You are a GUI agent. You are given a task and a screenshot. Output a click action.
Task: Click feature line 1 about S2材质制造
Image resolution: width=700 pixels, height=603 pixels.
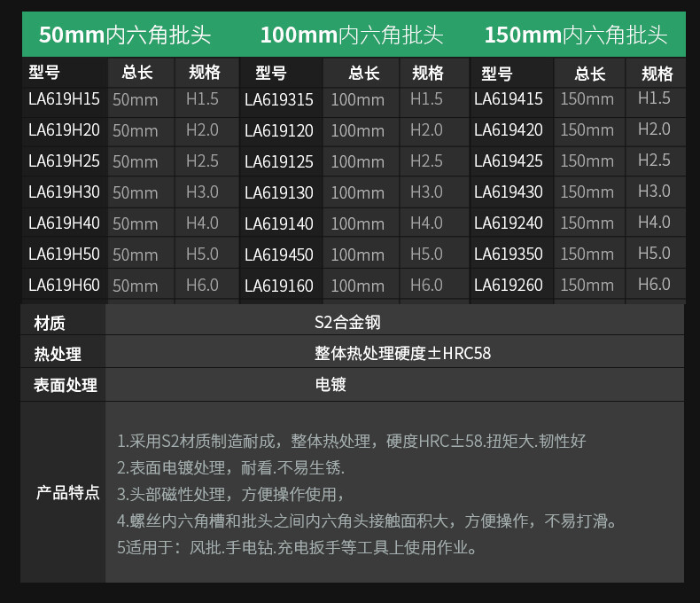[352, 442]
